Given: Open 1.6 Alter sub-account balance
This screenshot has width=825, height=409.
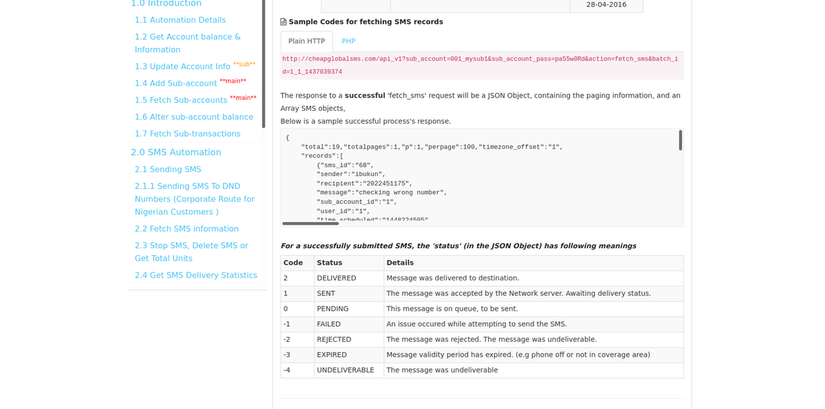Looking at the screenshot, I should pos(194,117).
